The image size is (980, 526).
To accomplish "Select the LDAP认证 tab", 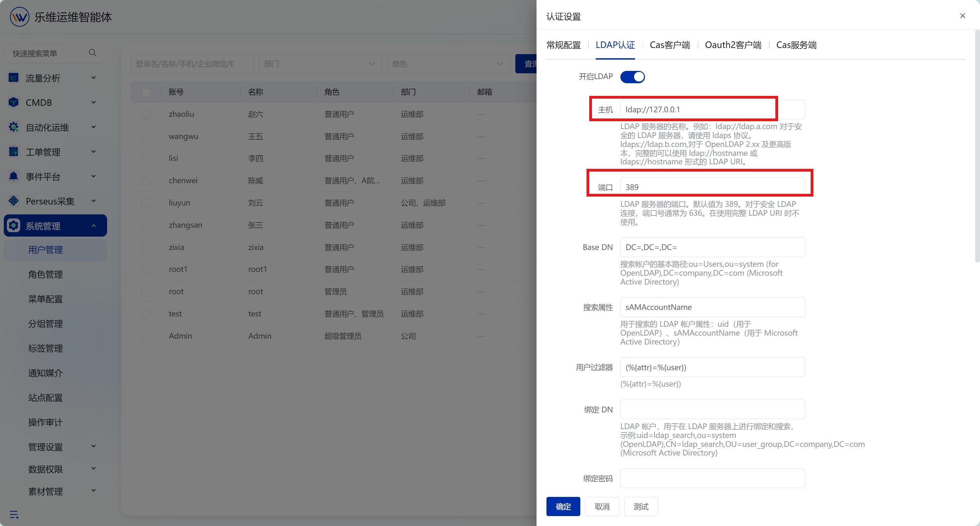I will coord(615,45).
